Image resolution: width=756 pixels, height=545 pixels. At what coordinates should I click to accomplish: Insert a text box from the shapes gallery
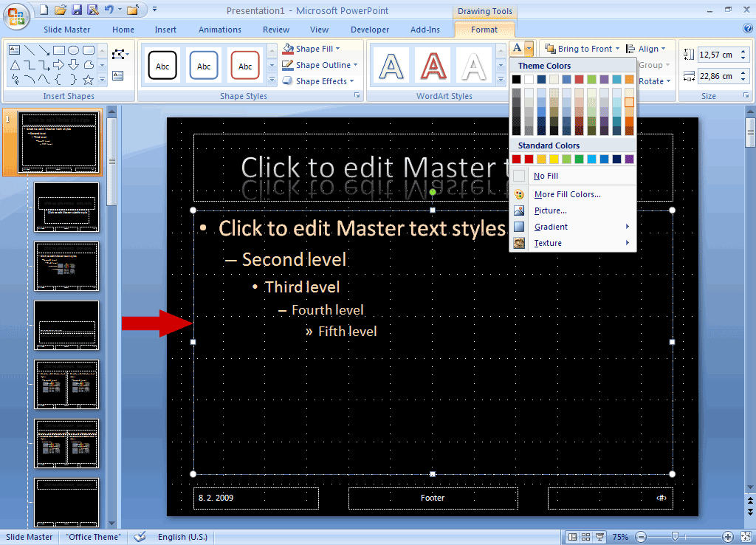15,49
